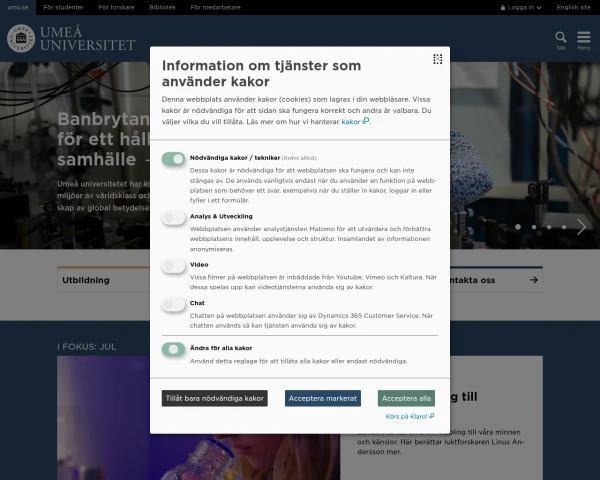Enable the Video cookies switch
600x480 pixels.
tap(173, 266)
